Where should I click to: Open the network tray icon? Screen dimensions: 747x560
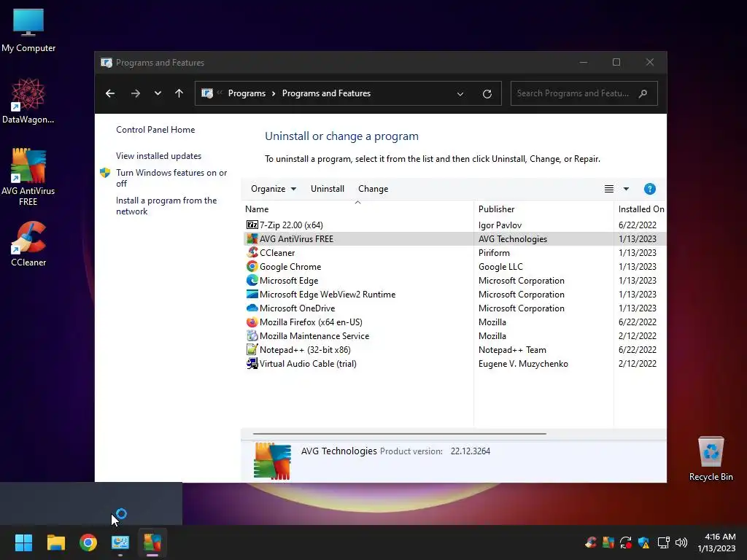tap(664, 542)
